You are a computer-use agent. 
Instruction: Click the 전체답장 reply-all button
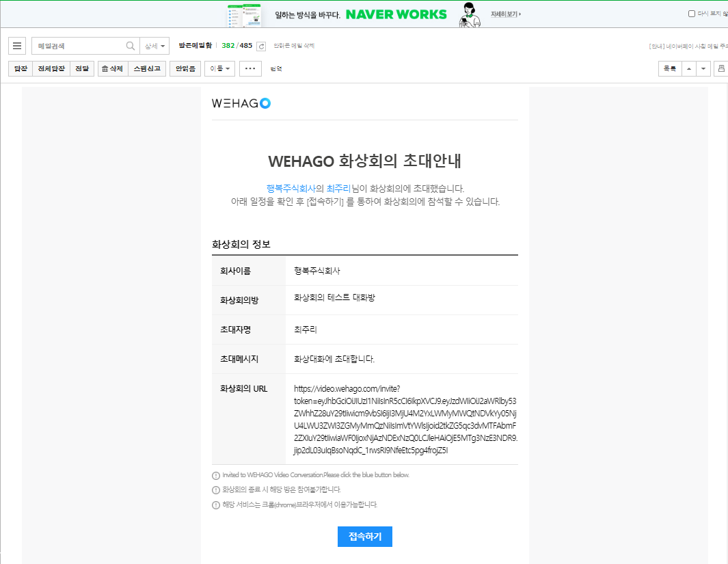point(51,68)
